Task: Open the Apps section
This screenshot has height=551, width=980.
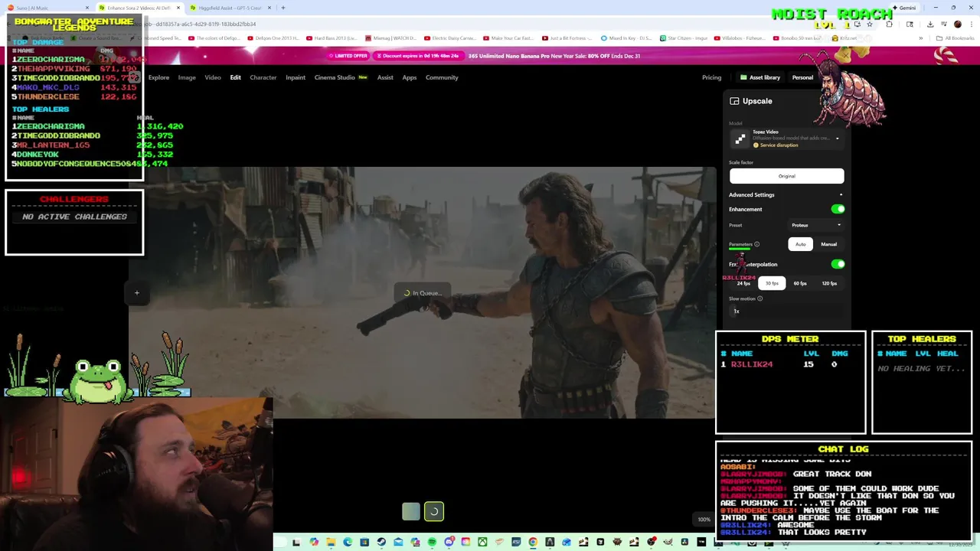Action: [410, 77]
